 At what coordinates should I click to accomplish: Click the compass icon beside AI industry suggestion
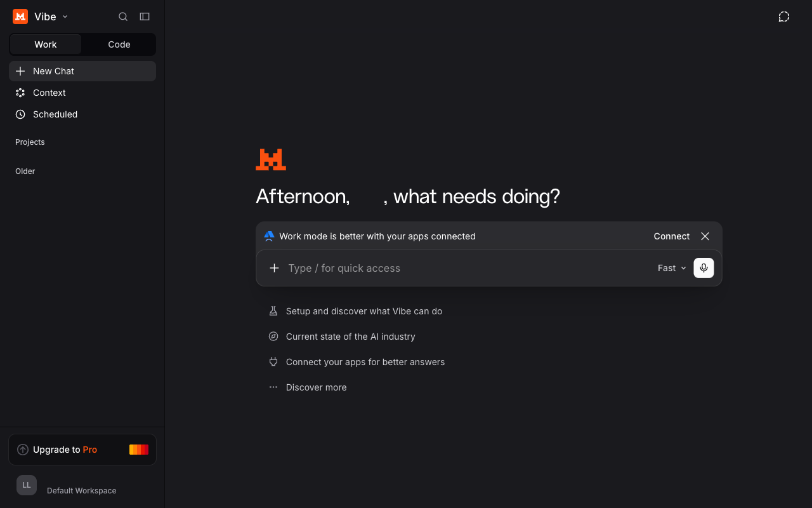click(273, 337)
